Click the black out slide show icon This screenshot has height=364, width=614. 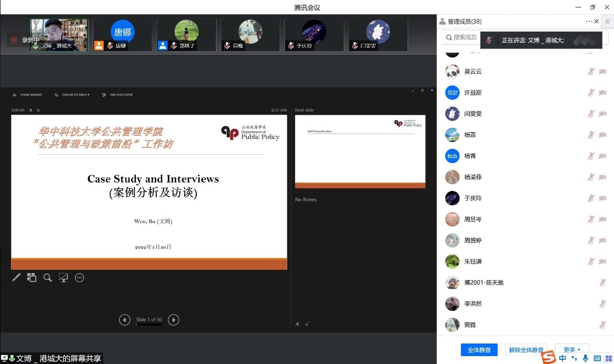point(64,278)
